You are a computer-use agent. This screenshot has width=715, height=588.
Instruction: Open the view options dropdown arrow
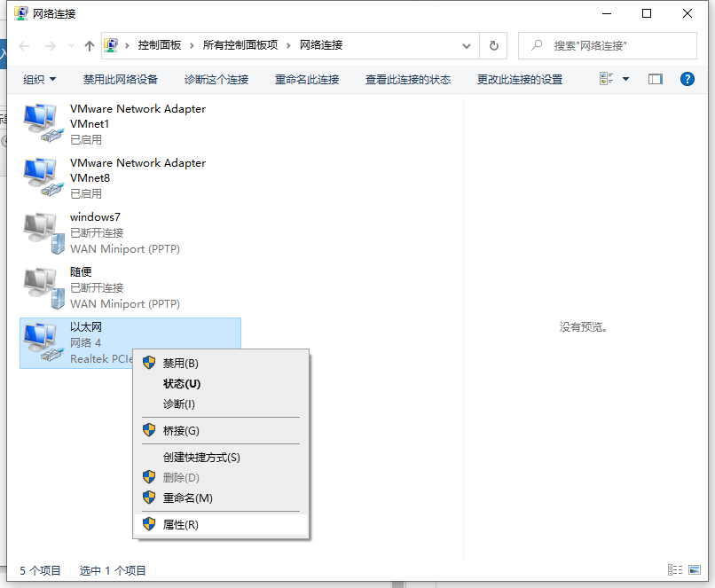click(x=624, y=79)
